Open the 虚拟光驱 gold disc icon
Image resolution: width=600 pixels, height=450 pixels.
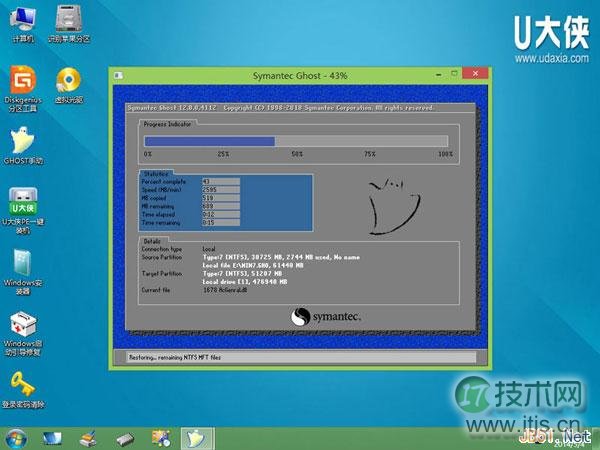[69, 85]
